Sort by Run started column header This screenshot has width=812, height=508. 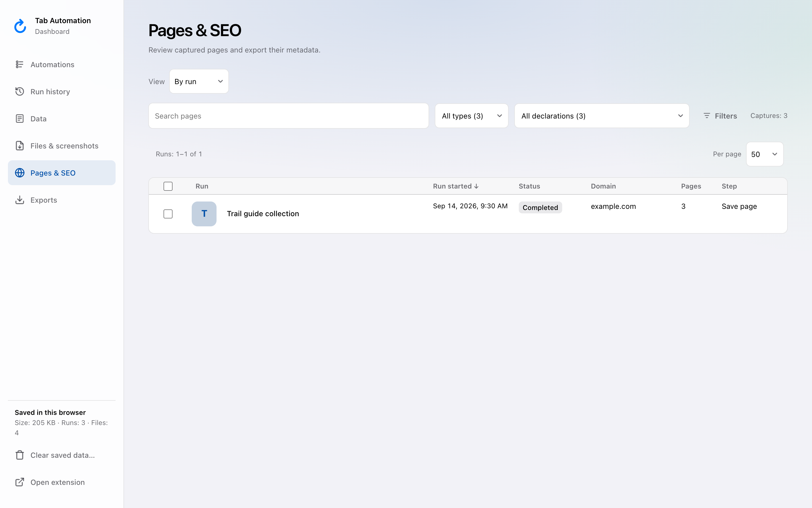[455, 186]
